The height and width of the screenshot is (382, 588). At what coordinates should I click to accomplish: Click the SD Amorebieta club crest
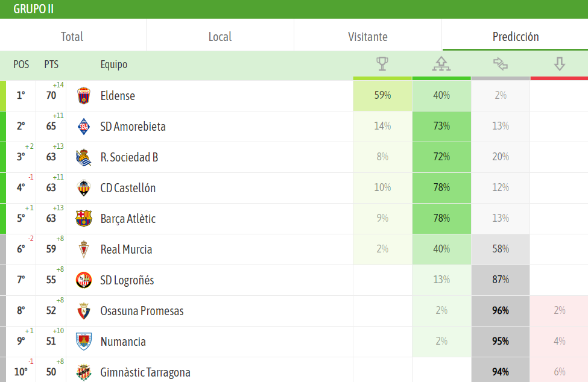point(84,127)
